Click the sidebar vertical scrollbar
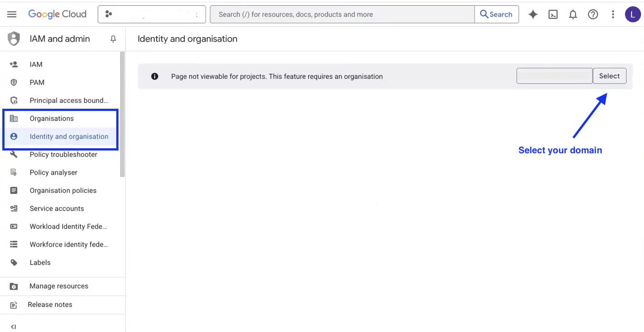This screenshot has width=644, height=332. 122,114
